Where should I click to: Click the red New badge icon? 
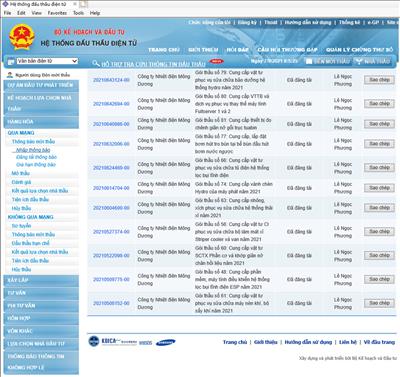tap(216, 61)
